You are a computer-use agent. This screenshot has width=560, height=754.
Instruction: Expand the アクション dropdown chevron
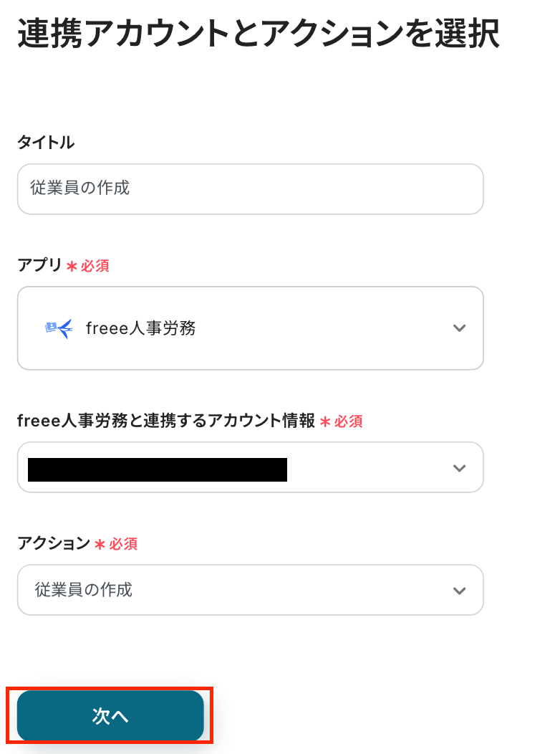coord(460,591)
